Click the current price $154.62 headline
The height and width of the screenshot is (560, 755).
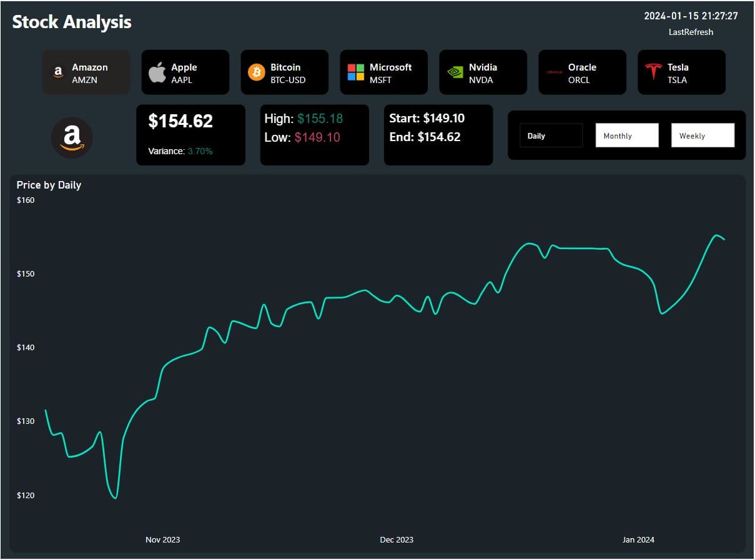[x=180, y=121]
